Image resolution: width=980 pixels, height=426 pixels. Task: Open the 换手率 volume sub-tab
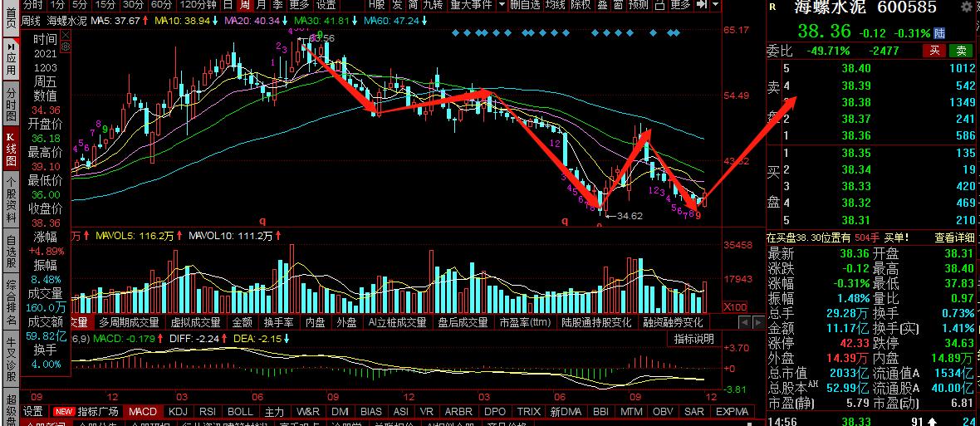click(278, 322)
